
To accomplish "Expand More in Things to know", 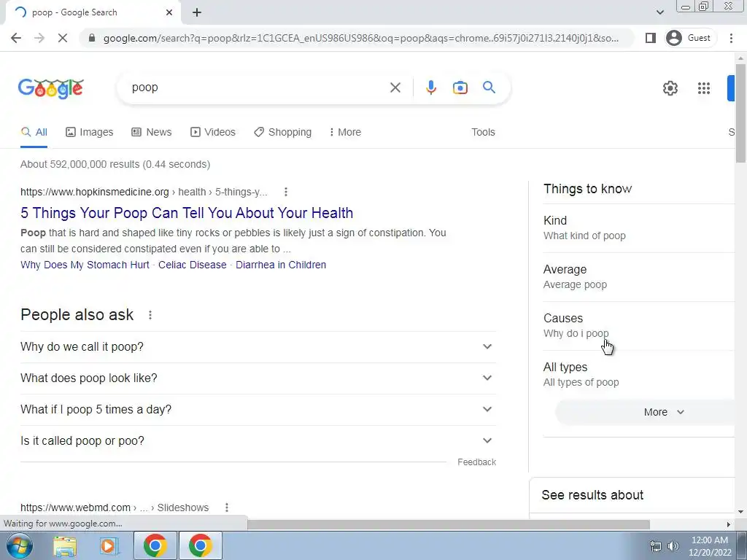I will click(x=646, y=413).
